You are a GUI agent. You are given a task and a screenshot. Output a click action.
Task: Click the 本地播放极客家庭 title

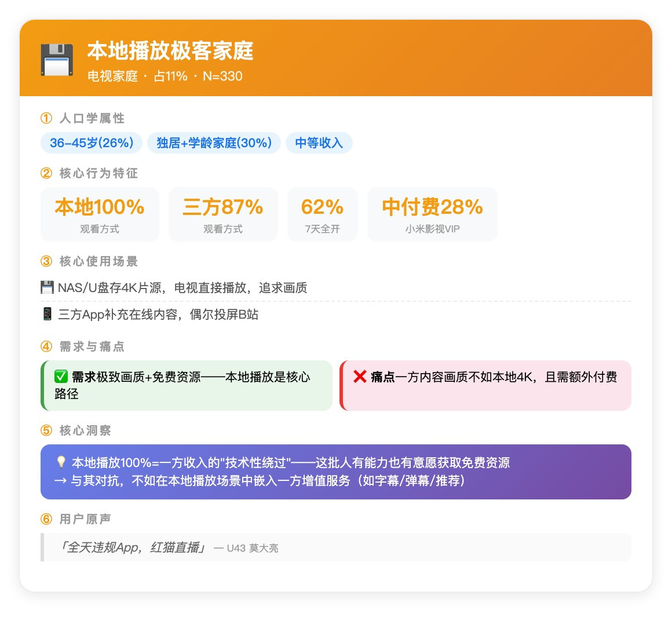coord(170,51)
